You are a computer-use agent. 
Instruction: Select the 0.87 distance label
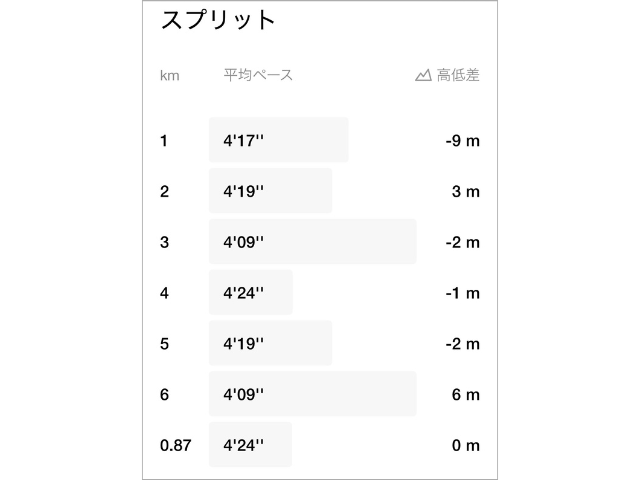pos(175,445)
